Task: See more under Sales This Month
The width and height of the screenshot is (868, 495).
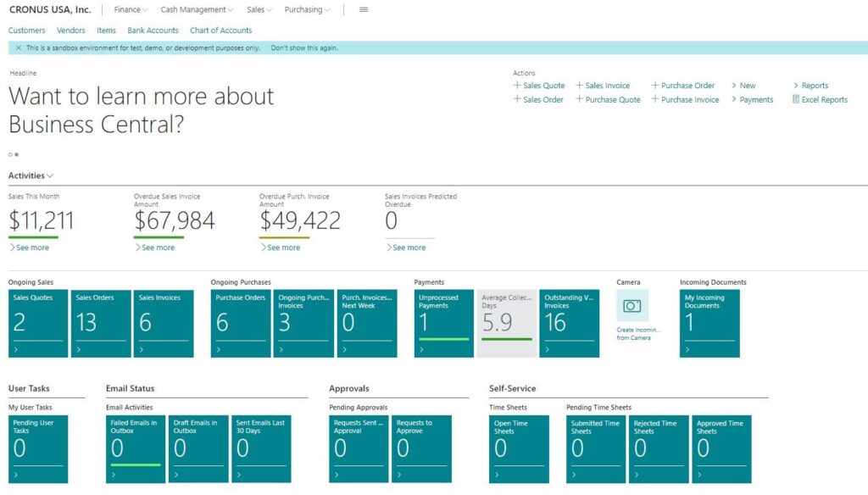Action: click(x=30, y=247)
